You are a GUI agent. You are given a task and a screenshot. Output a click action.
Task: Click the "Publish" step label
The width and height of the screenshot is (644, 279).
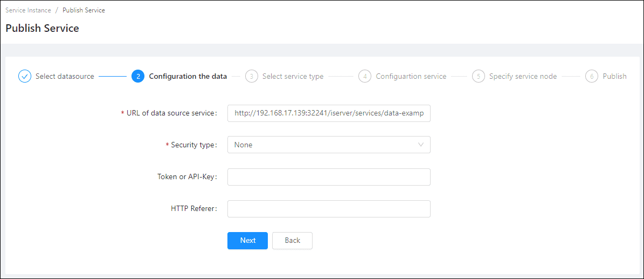tap(614, 76)
